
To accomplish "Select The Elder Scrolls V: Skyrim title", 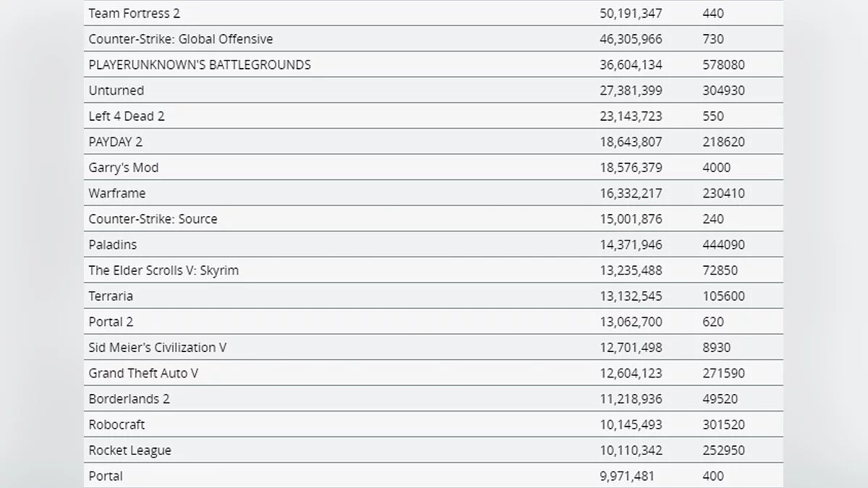I will tap(163, 270).
